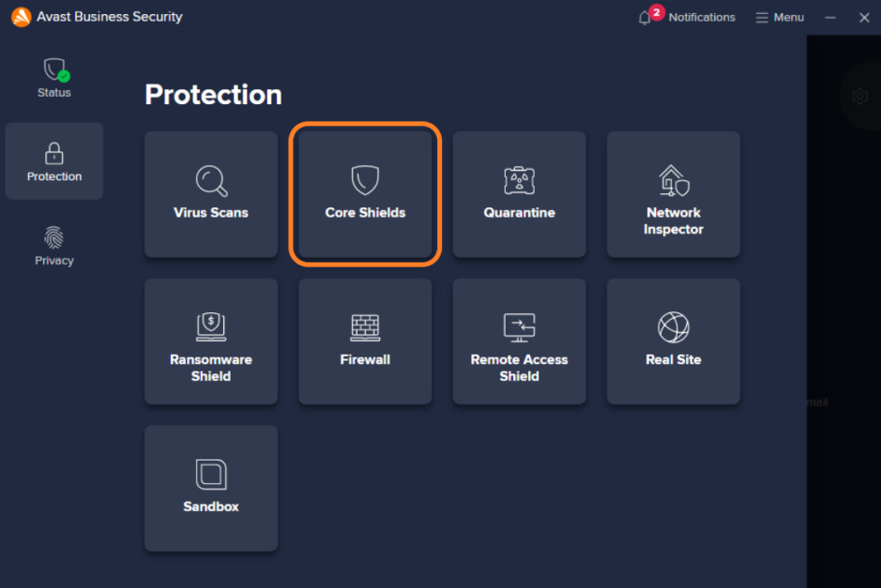Screen dimensions: 881x588
Task: Select the Protection sidebar tab
Action: 54,161
